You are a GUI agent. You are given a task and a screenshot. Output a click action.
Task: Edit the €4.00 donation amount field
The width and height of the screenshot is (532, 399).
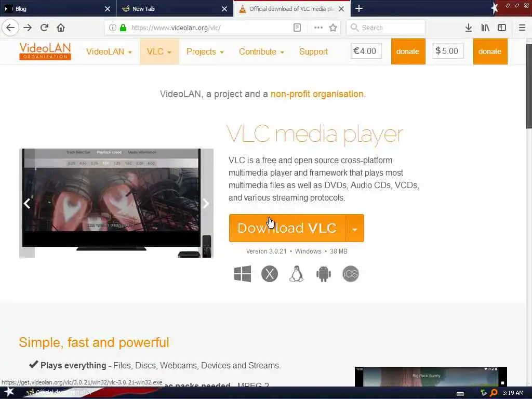tap(366, 51)
